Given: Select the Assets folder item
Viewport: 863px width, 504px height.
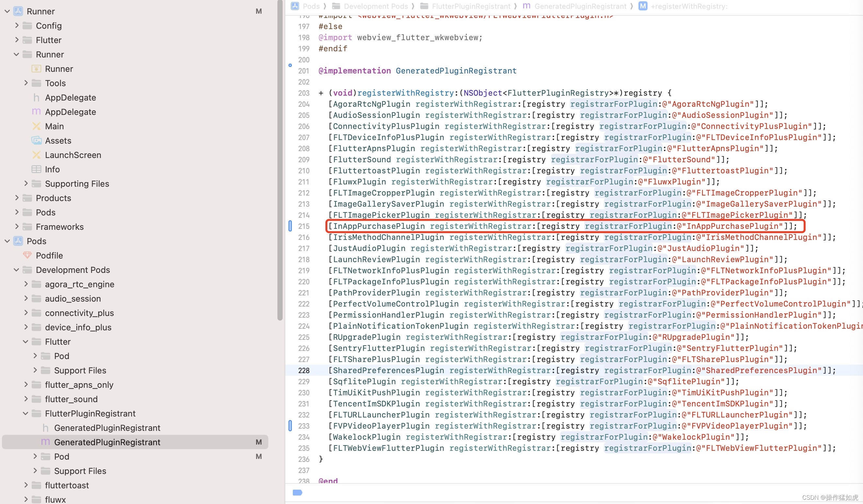Looking at the screenshot, I should pos(57,140).
